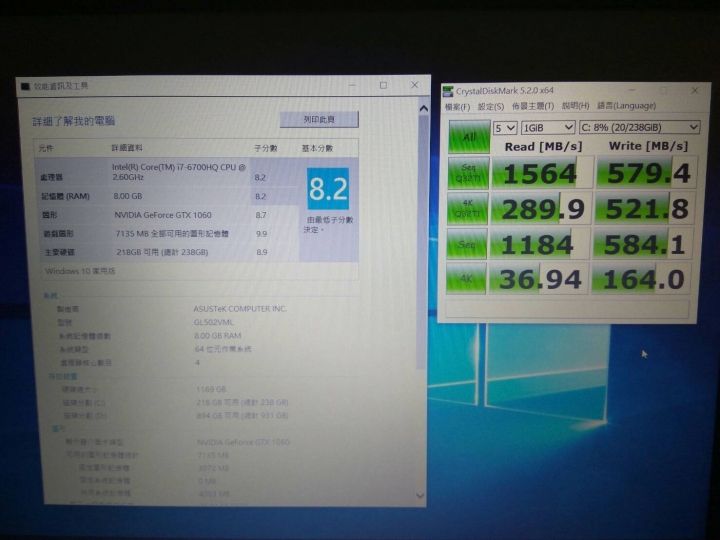The height and width of the screenshot is (540, 720).
Task: Click the Read [MB/s] column header
Action: click(543, 146)
